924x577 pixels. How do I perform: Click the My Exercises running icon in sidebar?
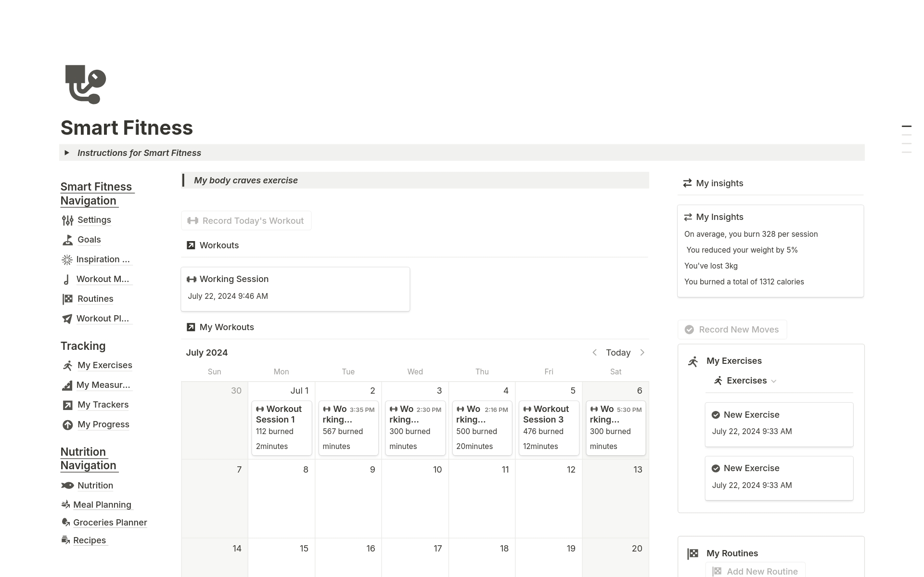click(67, 366)
